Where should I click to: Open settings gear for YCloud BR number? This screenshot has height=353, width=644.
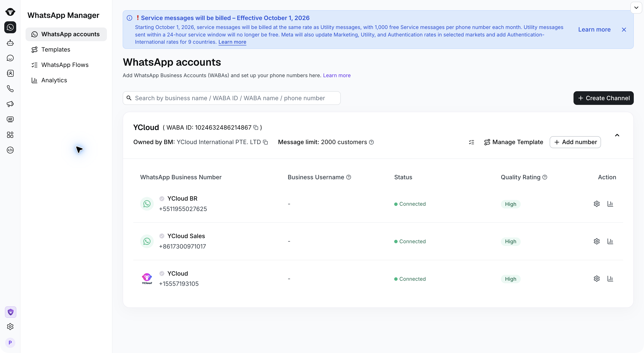pos(597,204)
